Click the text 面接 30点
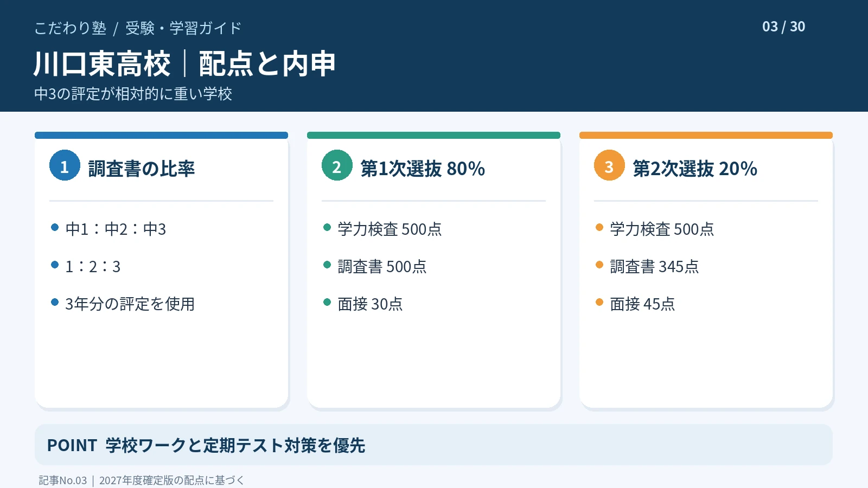This screenshot has width=868, height=488. pos(370,304)
